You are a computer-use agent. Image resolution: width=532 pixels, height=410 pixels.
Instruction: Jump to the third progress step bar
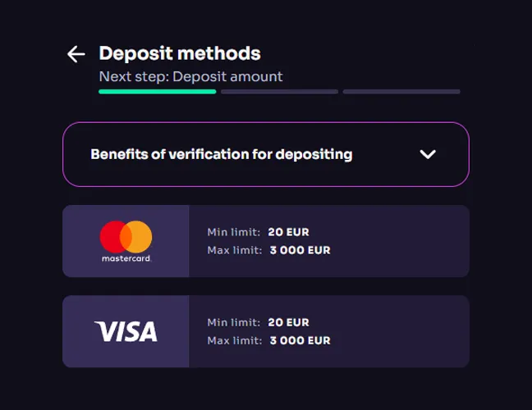[x=401, y=92]
